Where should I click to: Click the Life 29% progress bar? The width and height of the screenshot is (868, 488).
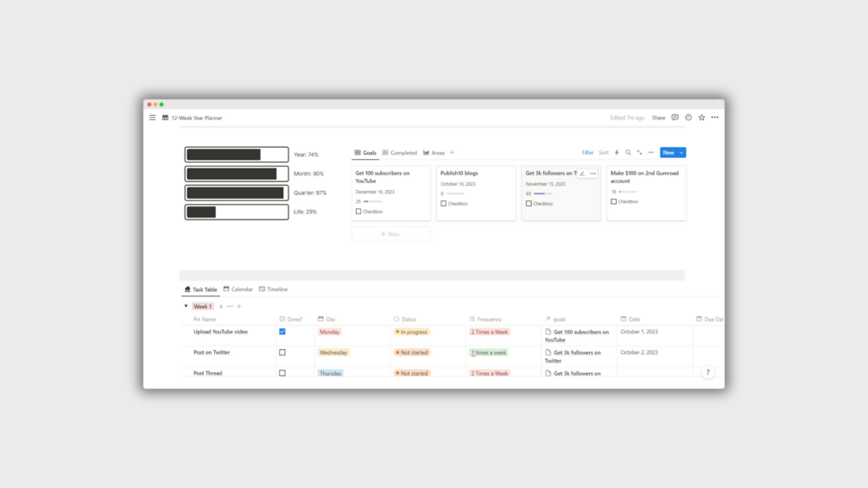coord(237,212)
